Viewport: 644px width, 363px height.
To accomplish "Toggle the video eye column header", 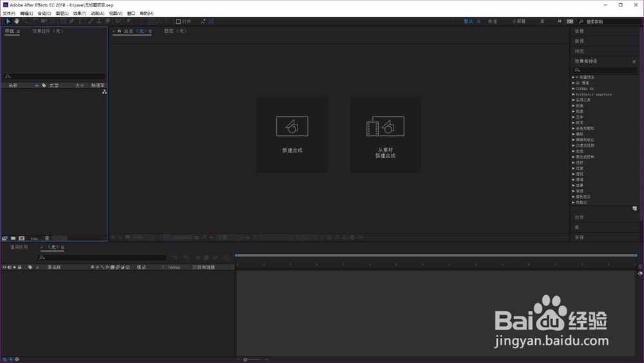I will pyautogui.click(x=5, y=267).
